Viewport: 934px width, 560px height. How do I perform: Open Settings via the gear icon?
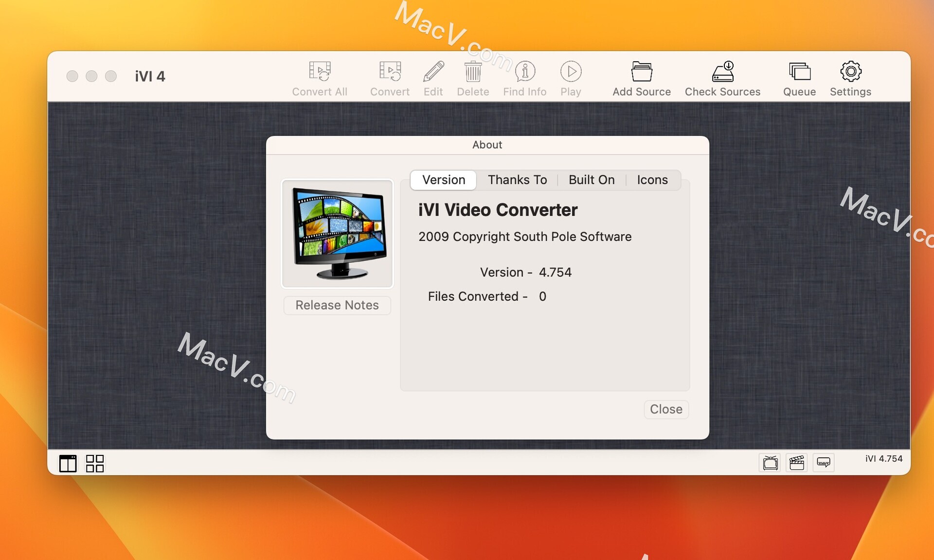pos(850,72)
